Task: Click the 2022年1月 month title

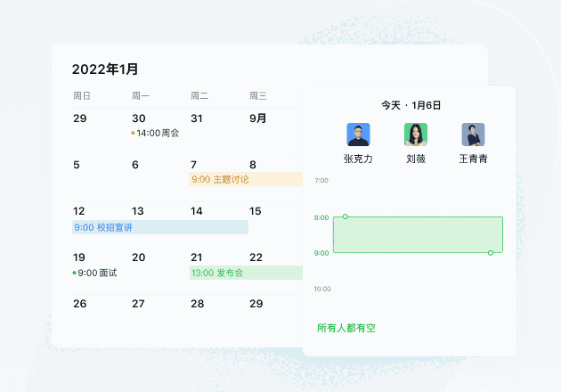Action: (x=105, y=69)
